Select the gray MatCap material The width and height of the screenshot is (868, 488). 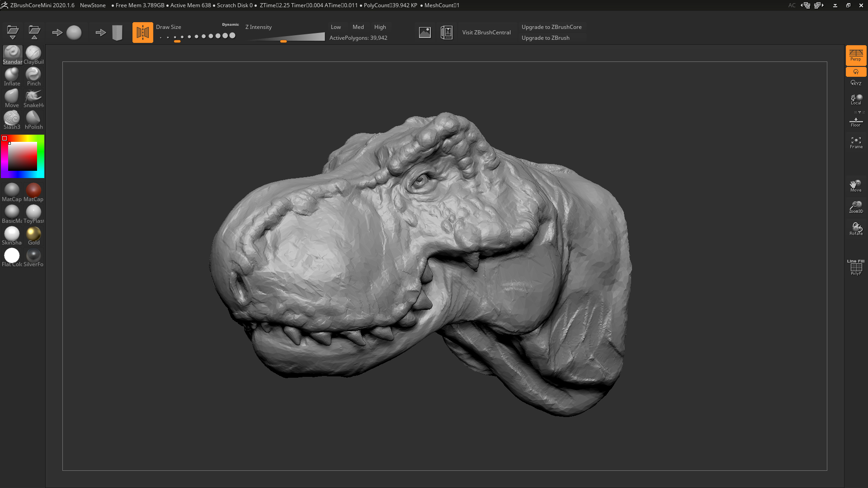pyautogui.click(x=12, y=192)
